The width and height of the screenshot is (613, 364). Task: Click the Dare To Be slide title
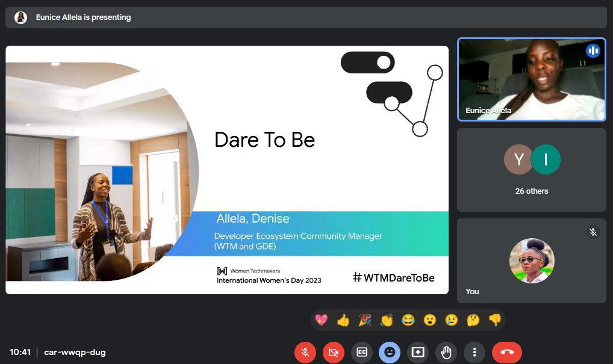pos(265,140)
